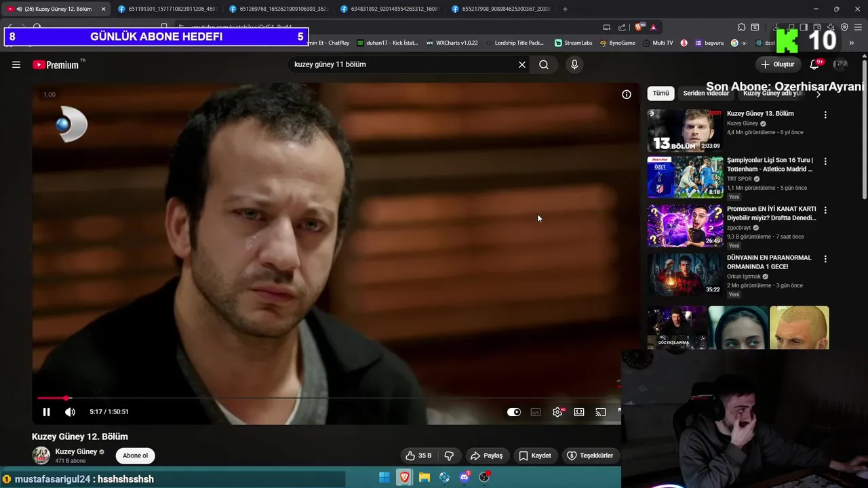Share video via Paylaş button
This screenshot has height=488, width=868.
(487, 455)
